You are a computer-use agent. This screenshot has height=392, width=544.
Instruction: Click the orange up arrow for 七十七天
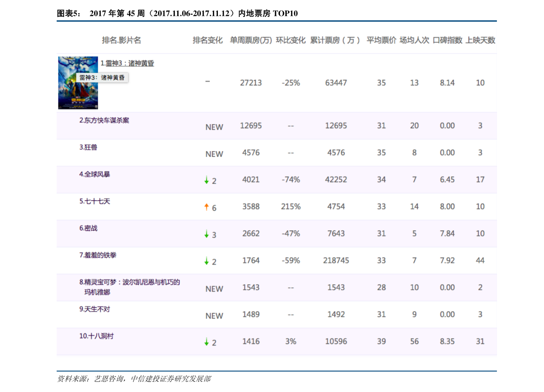pos(206,207)
